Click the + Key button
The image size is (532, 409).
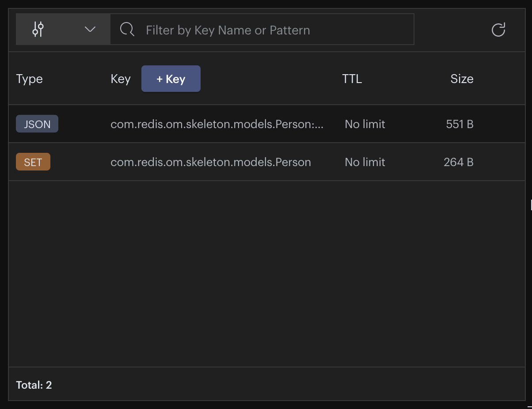tap(171, 79)
